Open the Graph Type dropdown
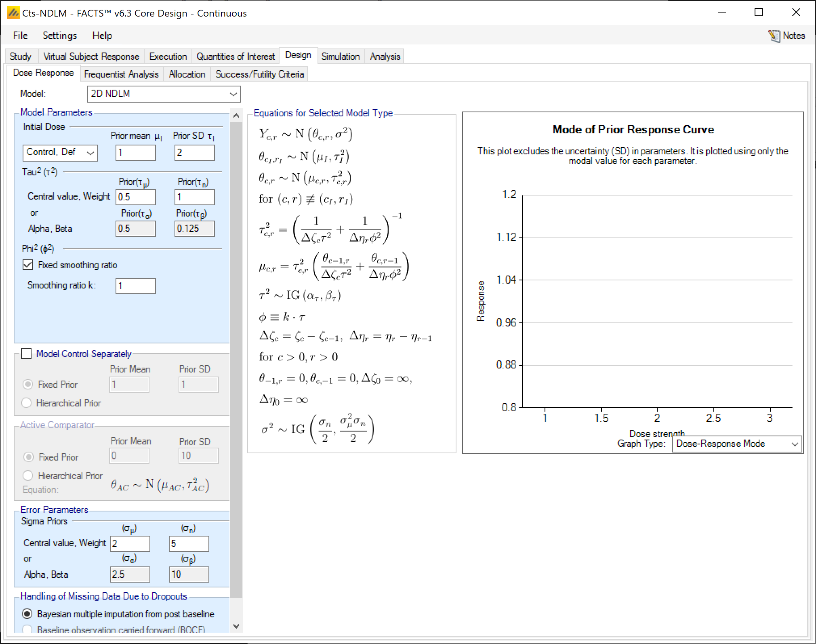This screenshot has height=644, width=816. 736,444
